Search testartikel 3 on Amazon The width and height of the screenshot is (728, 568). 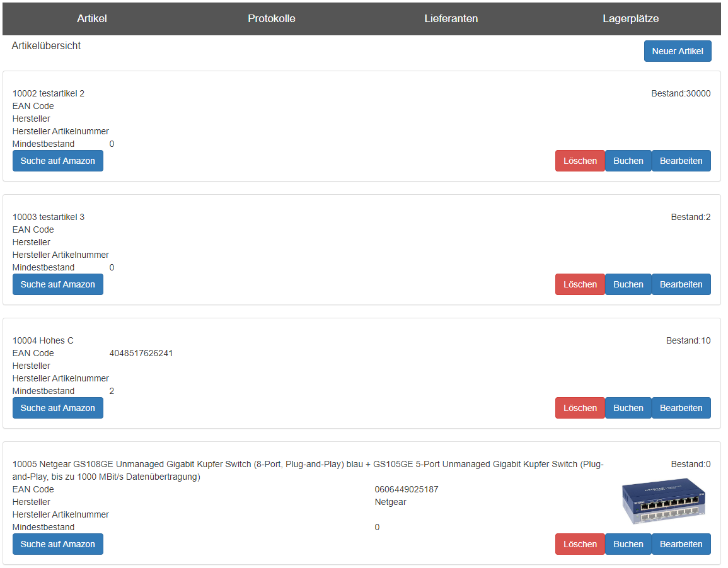click(x=58, y=284)
